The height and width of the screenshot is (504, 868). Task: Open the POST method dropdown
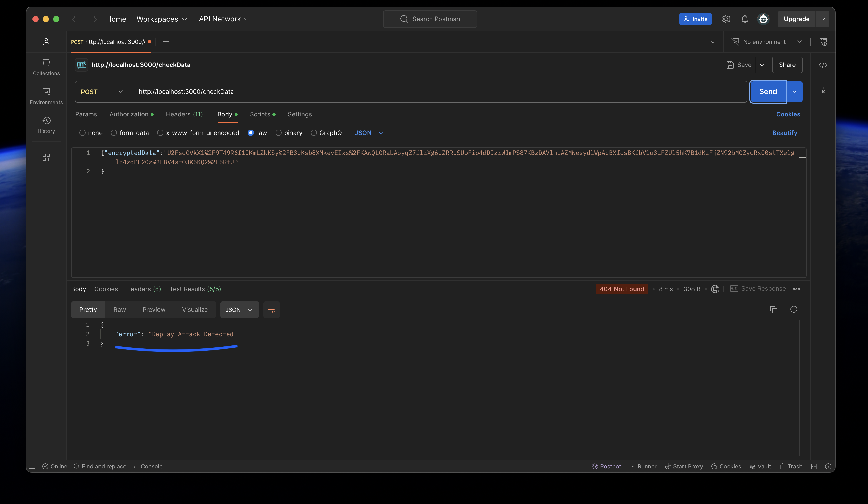click(102, 92)
